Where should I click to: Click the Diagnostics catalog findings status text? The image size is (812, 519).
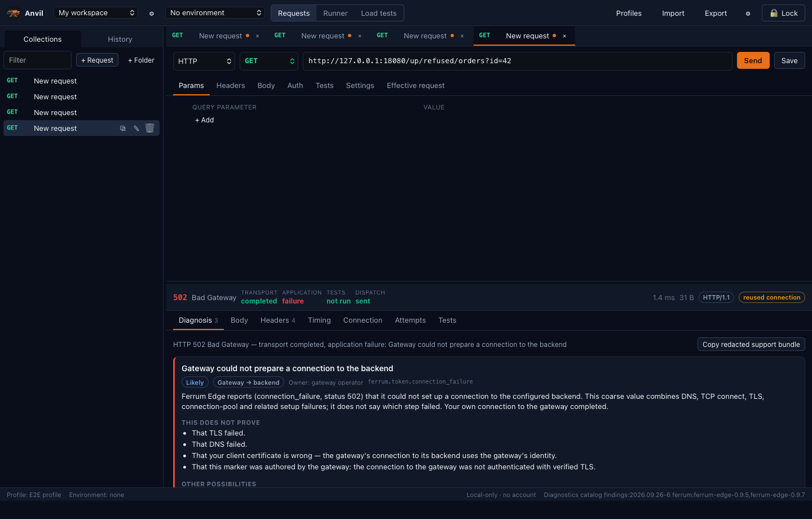pyautogui.click(x=674, y=495)
